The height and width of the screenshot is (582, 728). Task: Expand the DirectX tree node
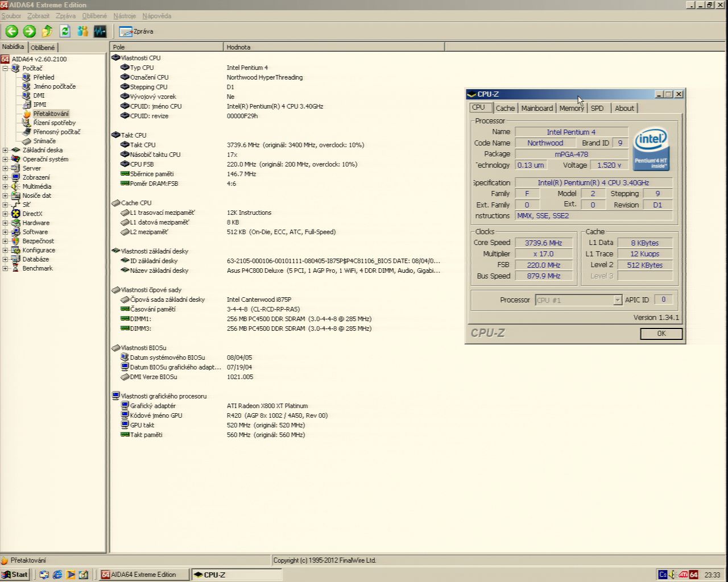pyautogui.click(x=5, y=214)
